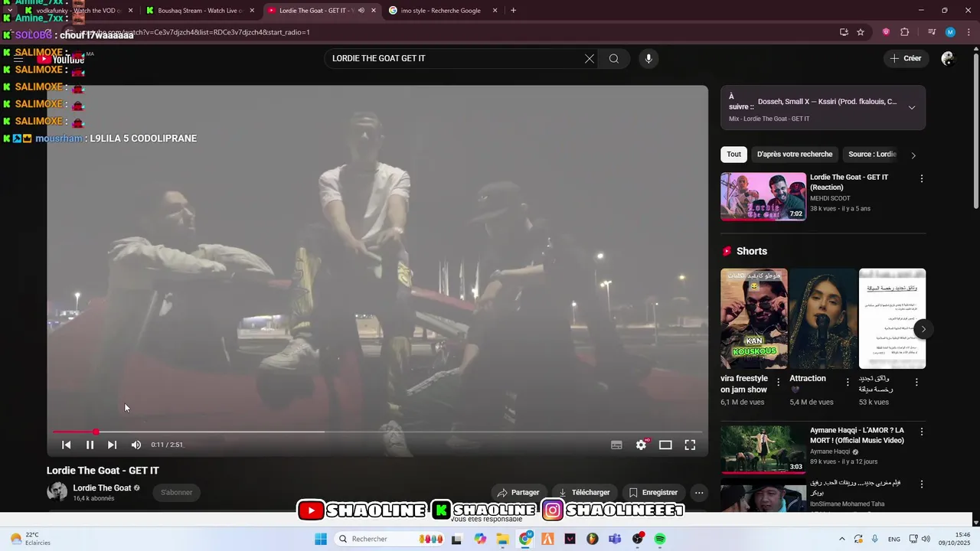Image resolution: width=980 pixels, height=551 pixels.
Task: Pause the video playback
Action: tap(90, 445)
